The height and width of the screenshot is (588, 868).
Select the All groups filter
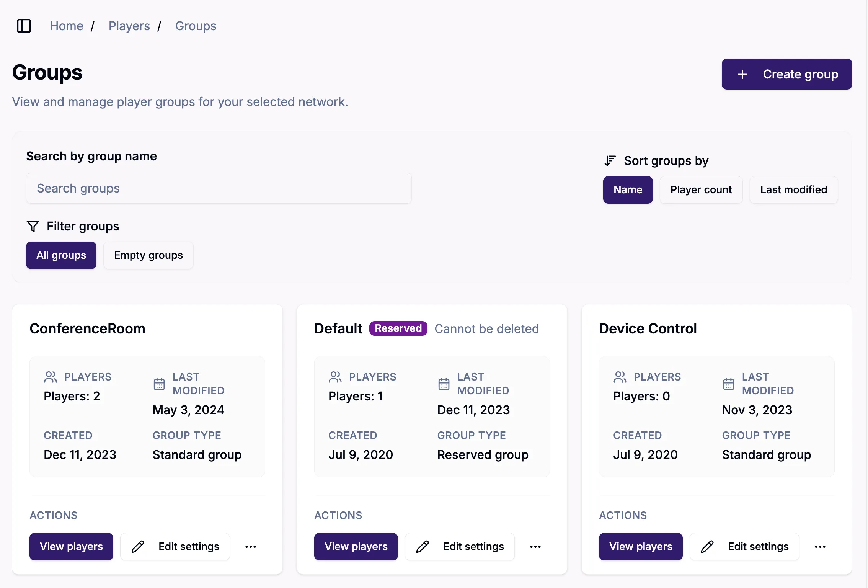click(61, 255)
